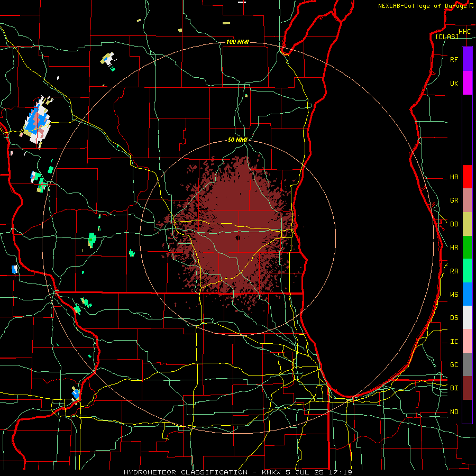Click the RF legend label
The image size is (476, 476).
pyautogui.click(x=454, y=59)
